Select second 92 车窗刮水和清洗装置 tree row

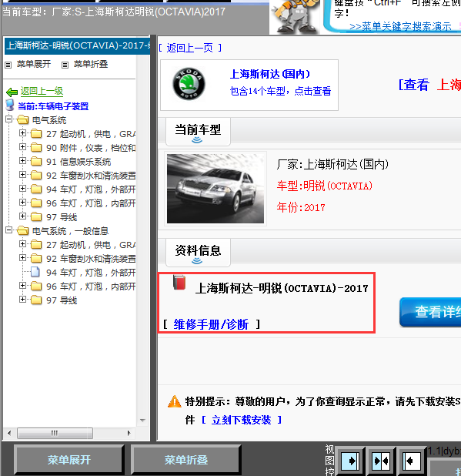tap(91, 259)
